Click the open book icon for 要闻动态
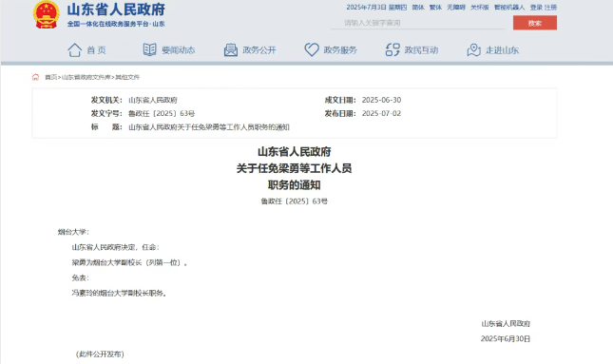Image resolution: width=613 pixels, height=364 pixels. 149,49
